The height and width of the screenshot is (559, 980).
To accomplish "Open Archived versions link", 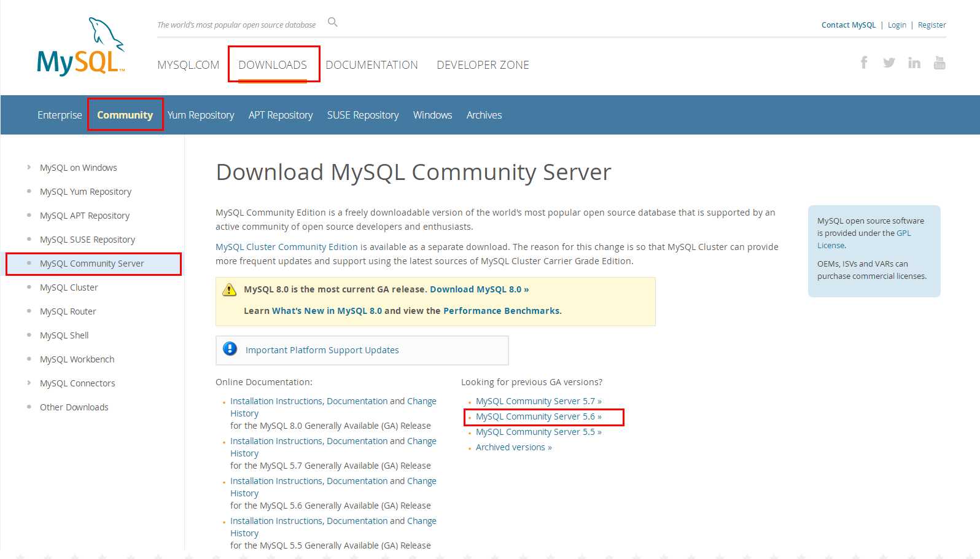I will (x=513, y=447).
